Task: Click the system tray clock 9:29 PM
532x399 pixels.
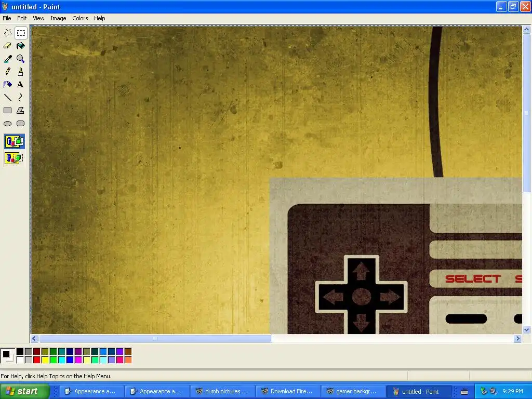Action: click(513, 391)
